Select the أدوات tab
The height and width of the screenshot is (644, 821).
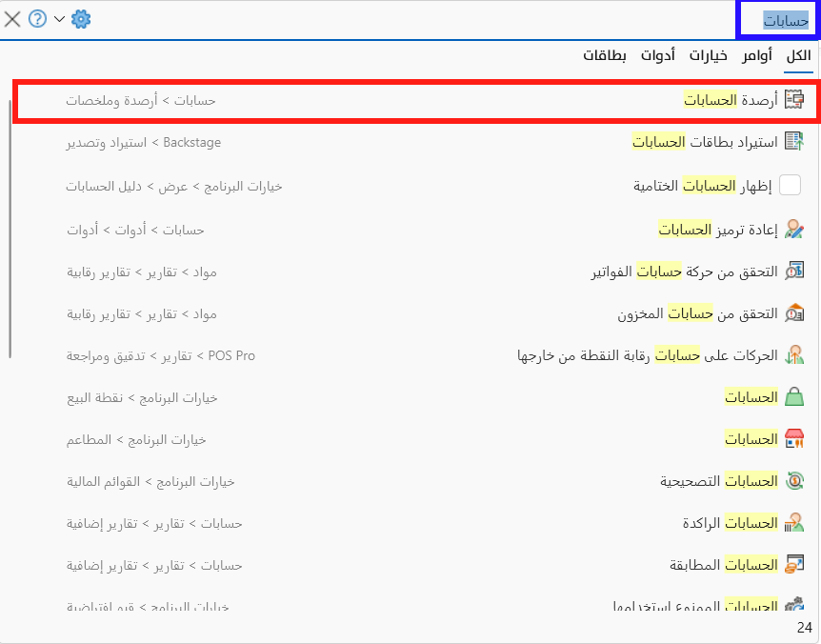(x=657, y=56)
